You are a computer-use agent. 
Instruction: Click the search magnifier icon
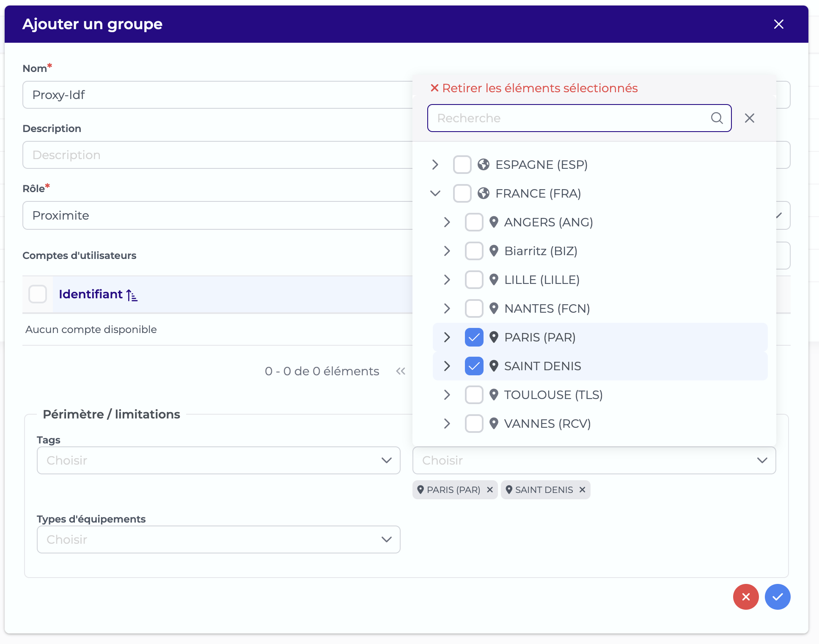click(x=717, y=118)
